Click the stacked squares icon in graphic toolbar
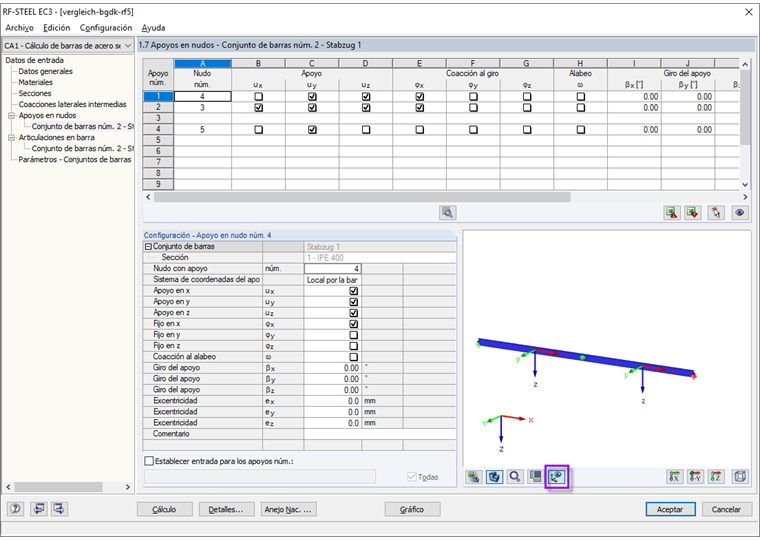 (536, 477)
